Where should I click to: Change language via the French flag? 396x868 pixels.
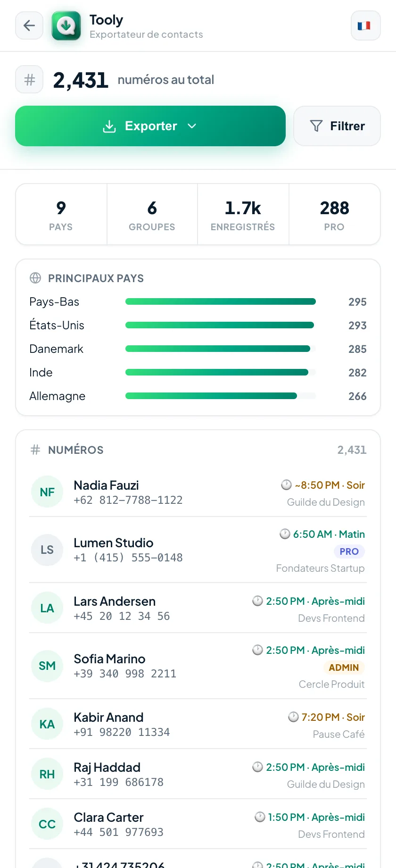pyautogui.click(x=366, y=25)
